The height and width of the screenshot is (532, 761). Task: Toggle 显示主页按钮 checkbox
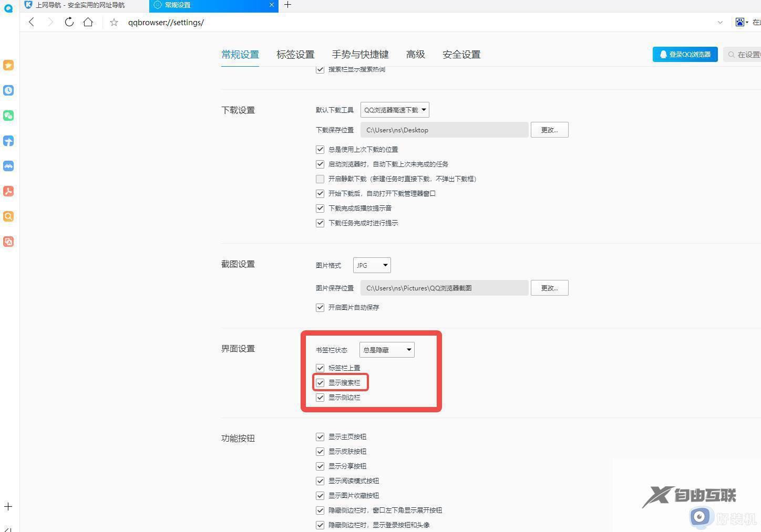tap(320, 437)
